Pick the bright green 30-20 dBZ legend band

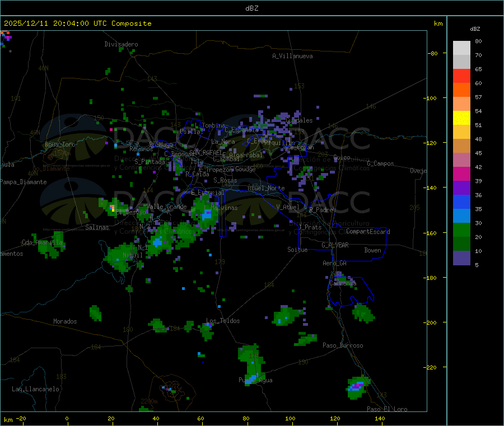(461, 230)
